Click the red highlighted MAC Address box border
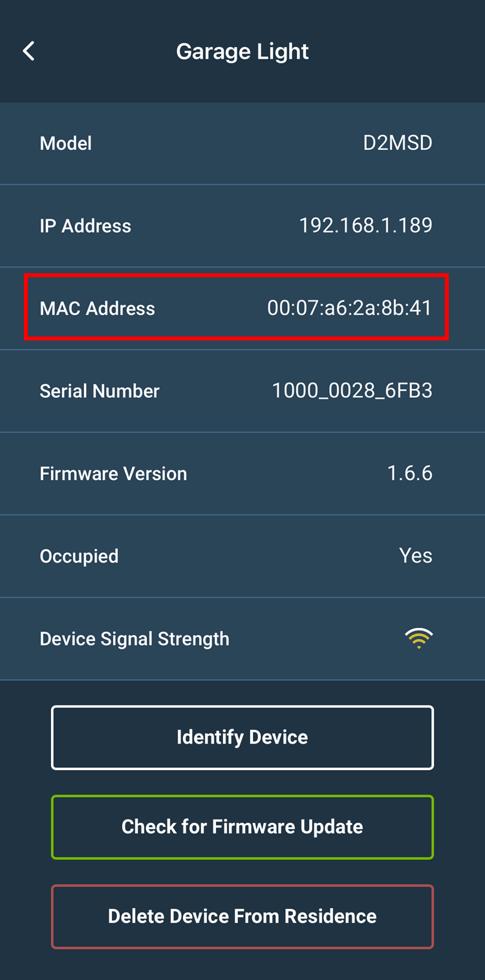 pyautogui.click(x=236, y=276)
